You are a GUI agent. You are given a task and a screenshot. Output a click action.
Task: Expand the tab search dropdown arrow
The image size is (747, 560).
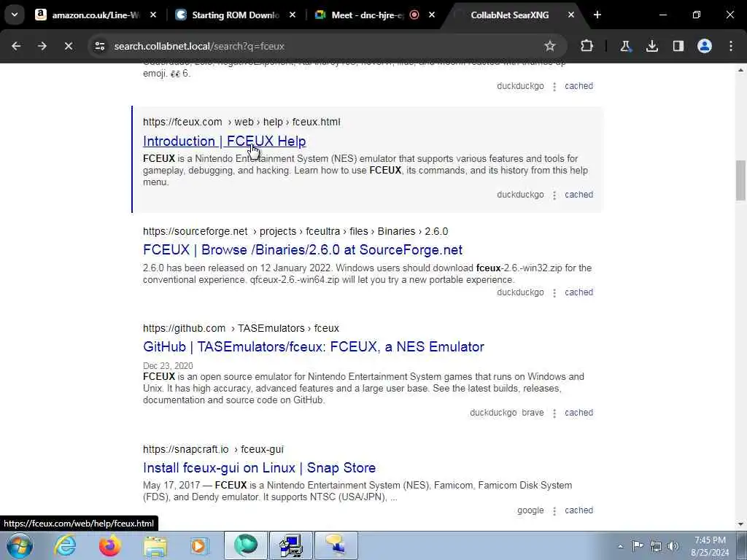tap(15, 15)
